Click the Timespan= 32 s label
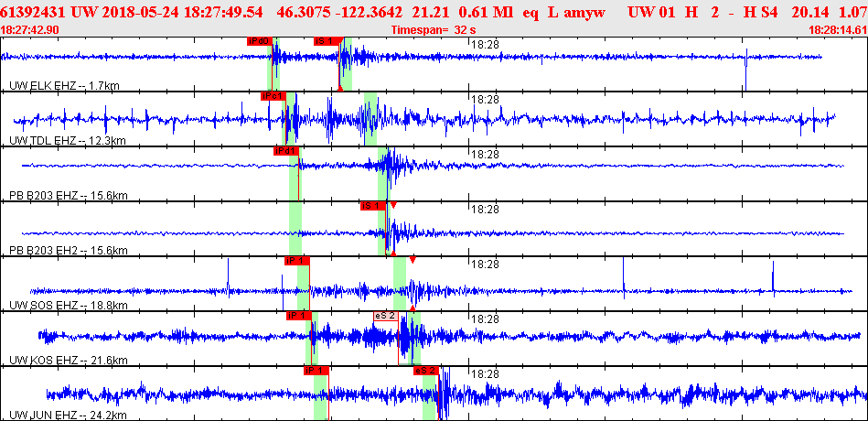Viewport: 868px width, 421px height. tap(434, 29)
